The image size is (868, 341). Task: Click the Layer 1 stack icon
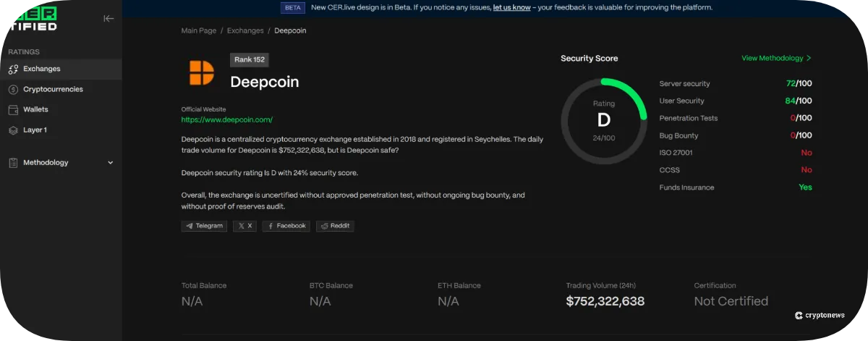(13, 130)
